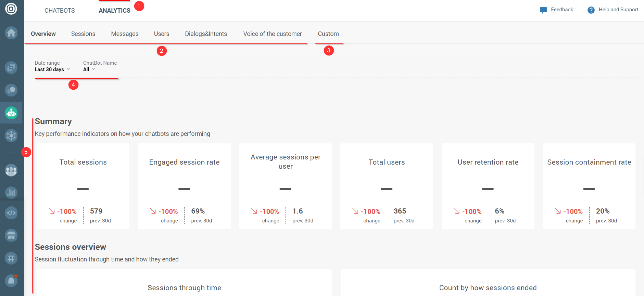Click the Total sessions summary card

coord(83,186)
